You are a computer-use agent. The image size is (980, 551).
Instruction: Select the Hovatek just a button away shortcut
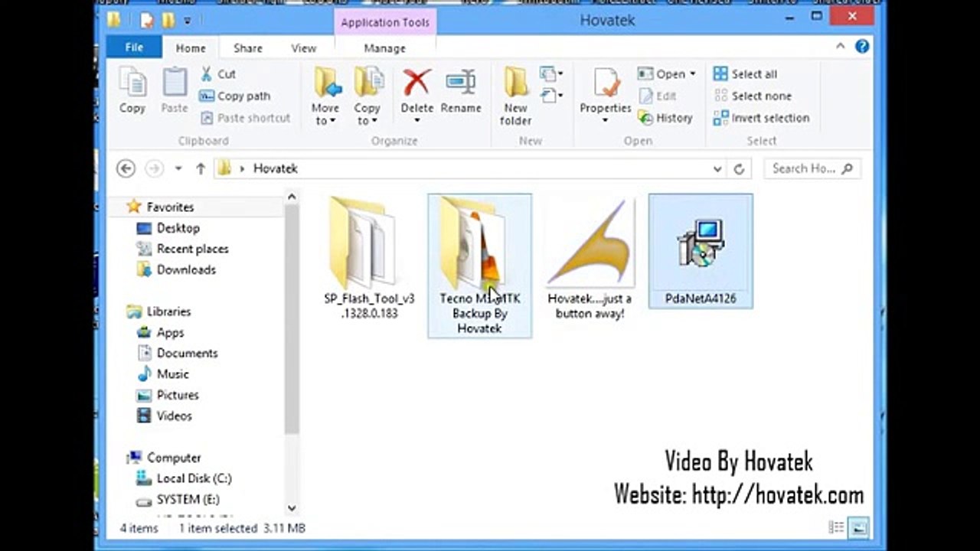[x=590, y=258]
